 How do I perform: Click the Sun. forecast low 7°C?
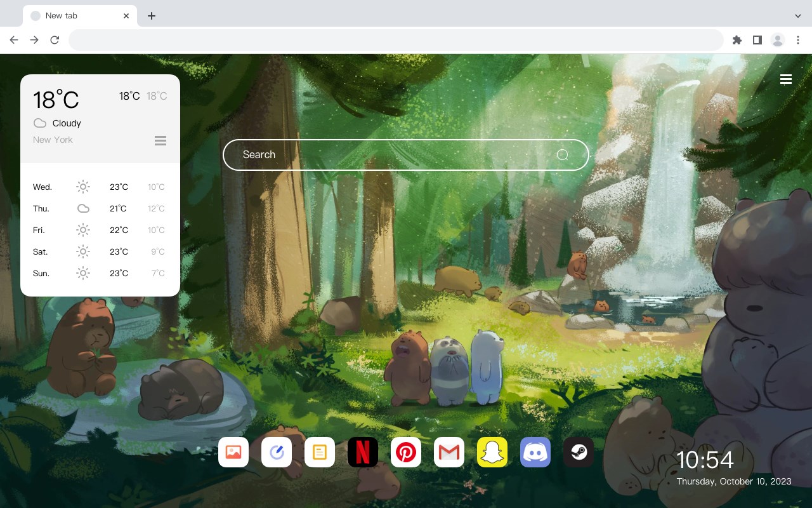pyautogui.click(x=158, y=273)
